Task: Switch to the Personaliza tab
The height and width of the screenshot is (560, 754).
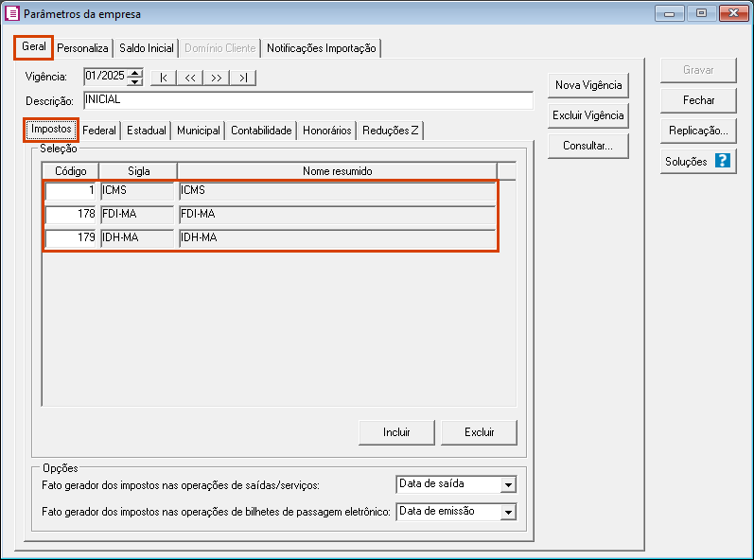Action: click(x=83, y=48)
